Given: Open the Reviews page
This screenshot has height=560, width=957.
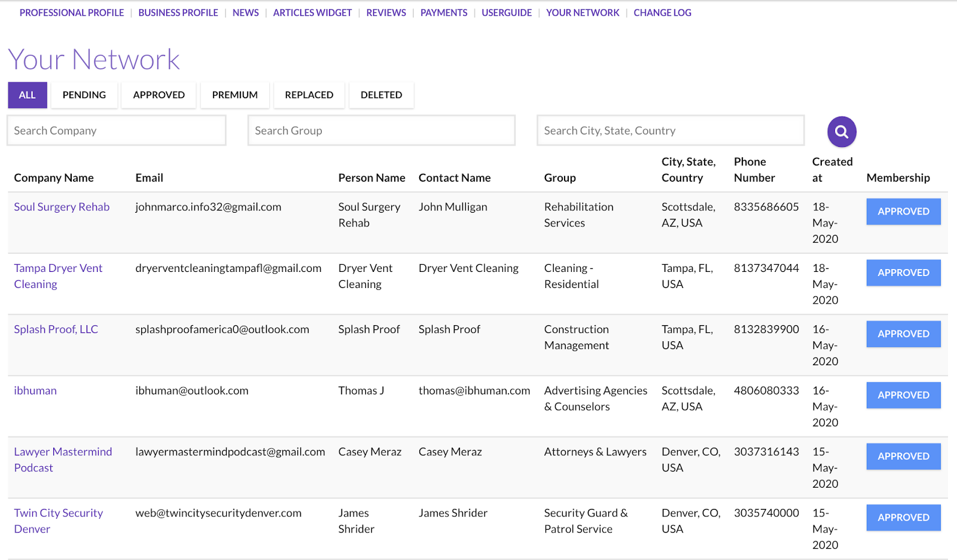Looking at the screenshot, I should pos(386,13).
